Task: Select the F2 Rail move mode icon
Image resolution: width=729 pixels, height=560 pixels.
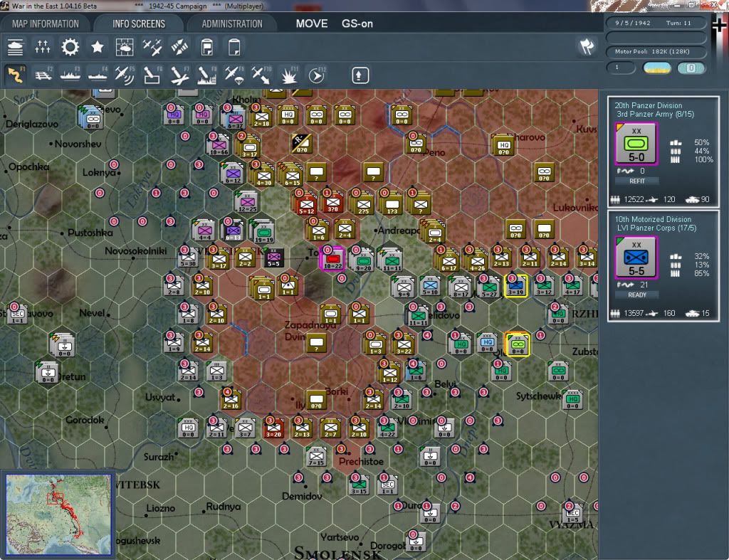Action: [x=43, y=75]
